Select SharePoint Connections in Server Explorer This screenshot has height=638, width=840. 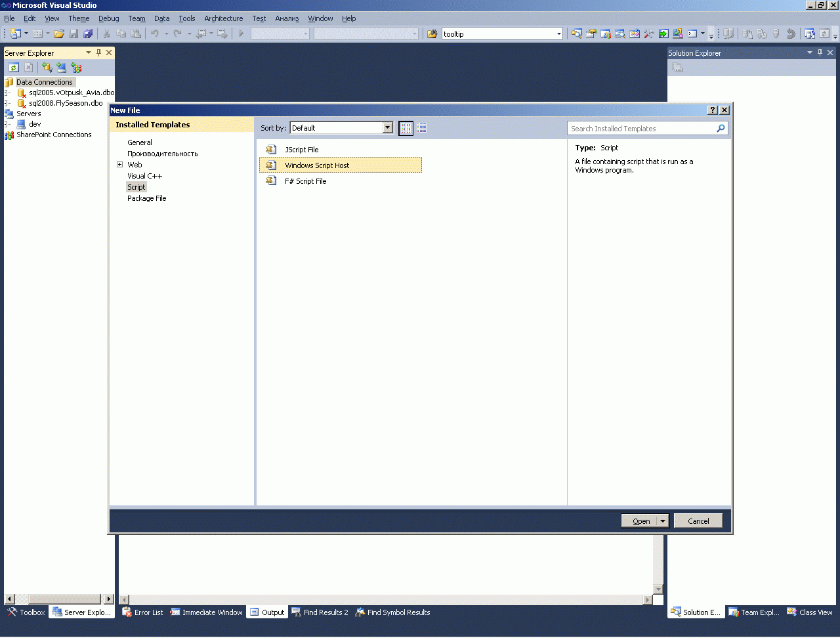[54, 135]
